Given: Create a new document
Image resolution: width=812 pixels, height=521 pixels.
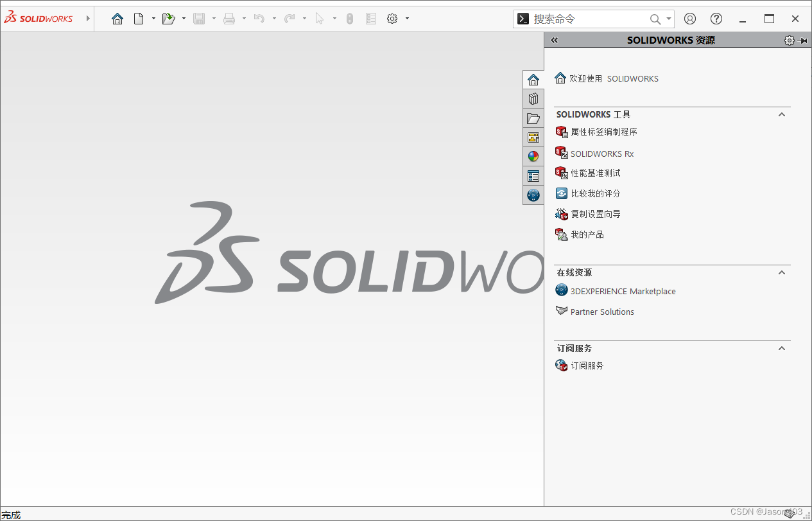Looking at the screenshot, I should click(139, 19).
